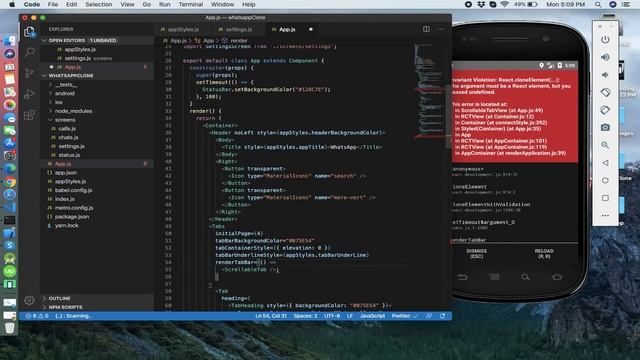This screenshot has height=360, width=640.
Task: Click emulator Home circle button
Action: pyautogui.click(x=605, y=180)
